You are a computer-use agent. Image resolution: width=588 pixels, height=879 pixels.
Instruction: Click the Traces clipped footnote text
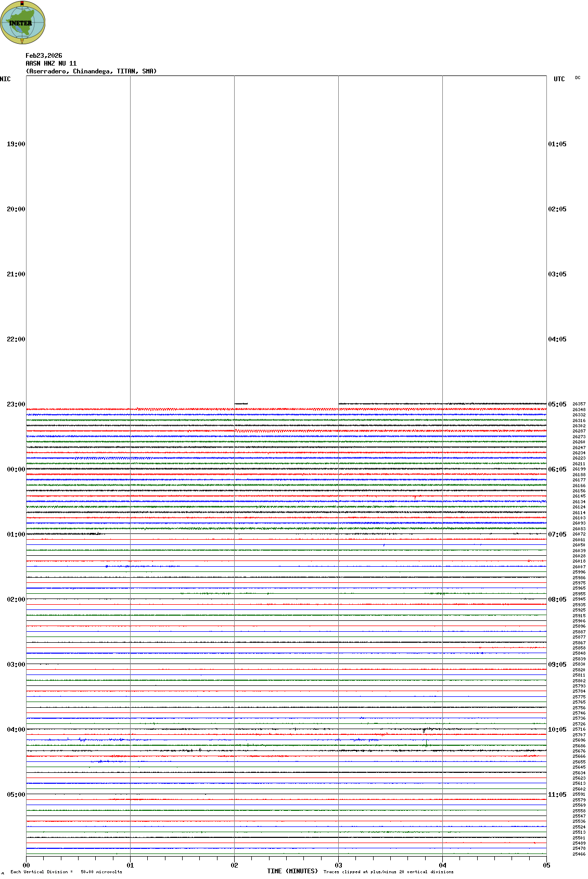click(388, 872)
